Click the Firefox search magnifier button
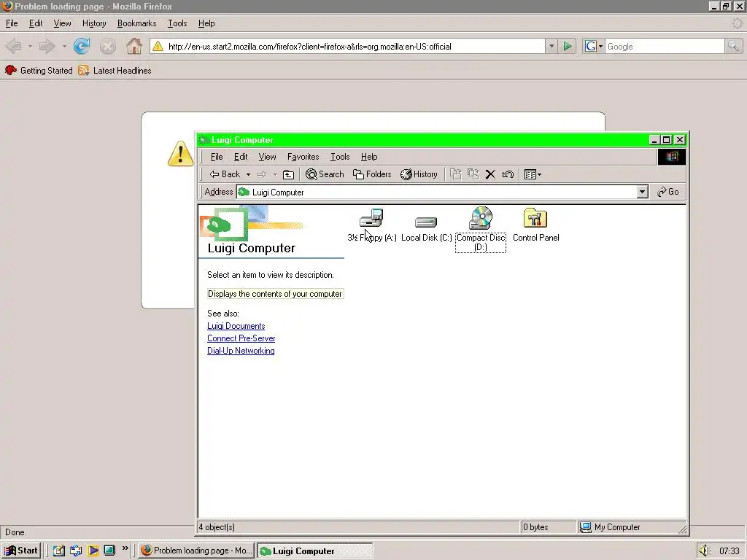This screenshot has height=560, width=747. point(733,46)
